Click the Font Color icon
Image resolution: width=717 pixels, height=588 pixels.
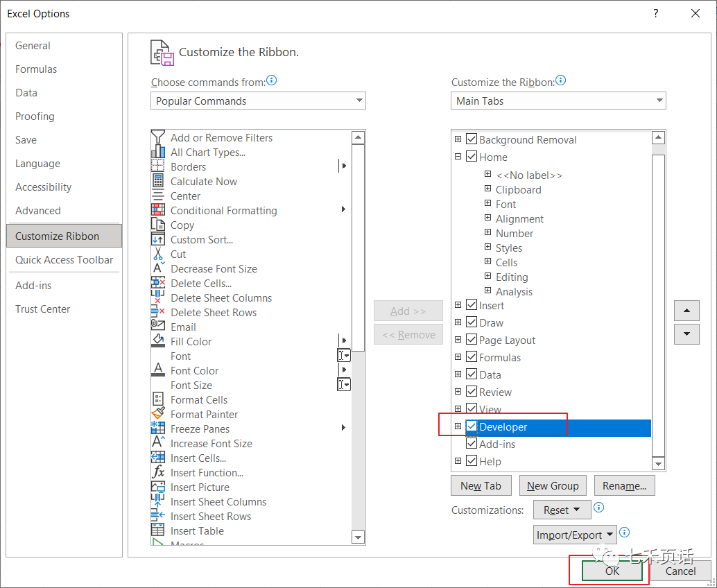158,370
